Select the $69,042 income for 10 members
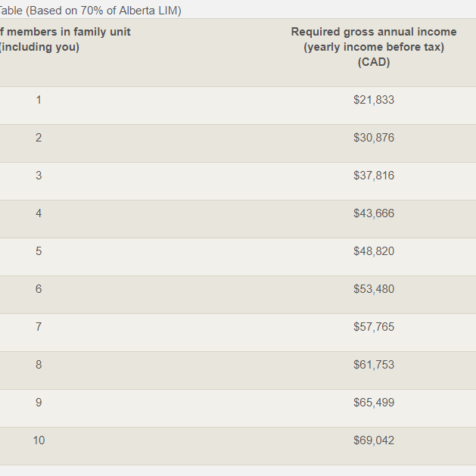Screen dimensions: 476x476 [x=374, y=440]
